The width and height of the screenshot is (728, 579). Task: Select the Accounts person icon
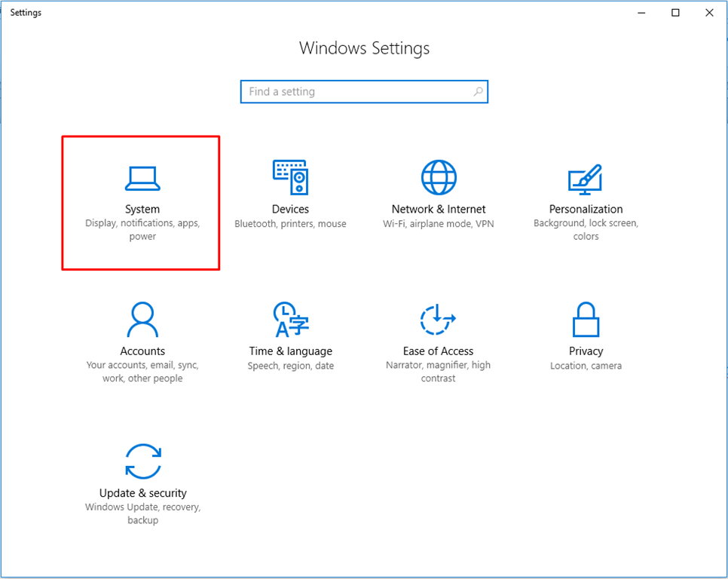142,320
